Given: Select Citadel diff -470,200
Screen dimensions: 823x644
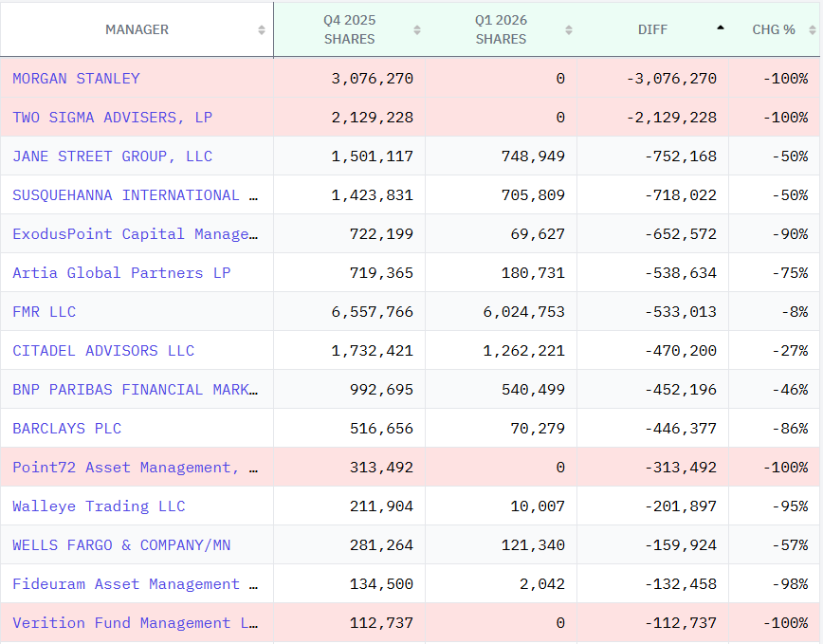Looking at the screenshot, I should pos(681,350).
